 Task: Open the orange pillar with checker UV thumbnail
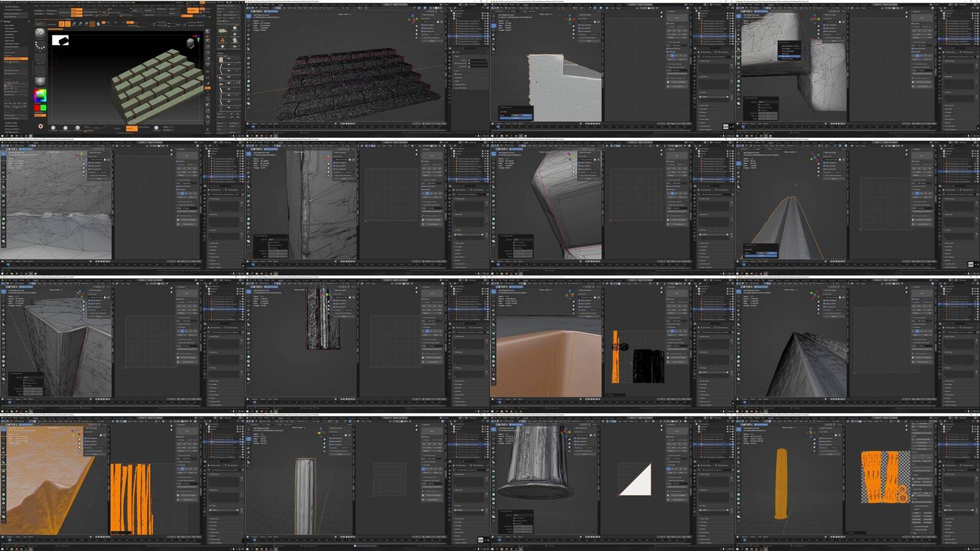[x=858, y=482]
